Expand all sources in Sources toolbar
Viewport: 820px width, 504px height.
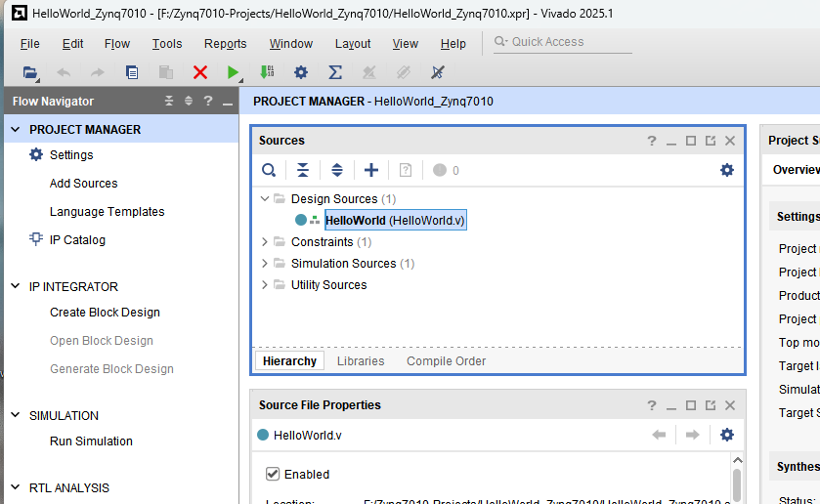coord(337,170)
